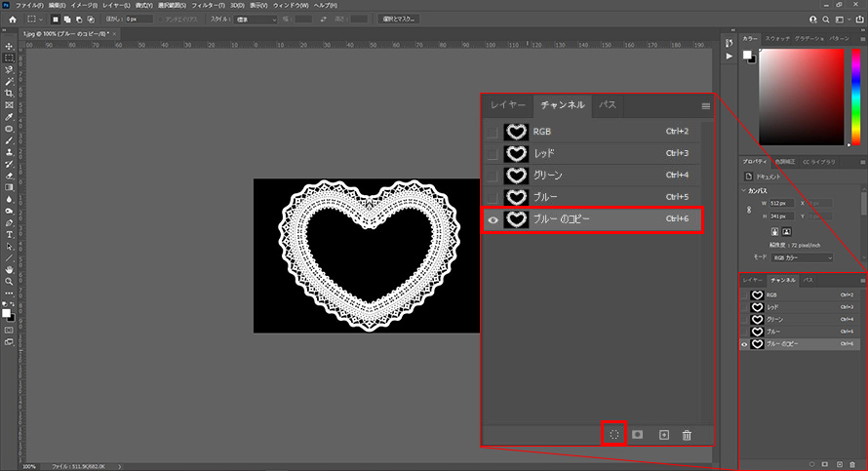Open the イメージ menu
This screenshot has width=868, height=471.
pos(84,5)
